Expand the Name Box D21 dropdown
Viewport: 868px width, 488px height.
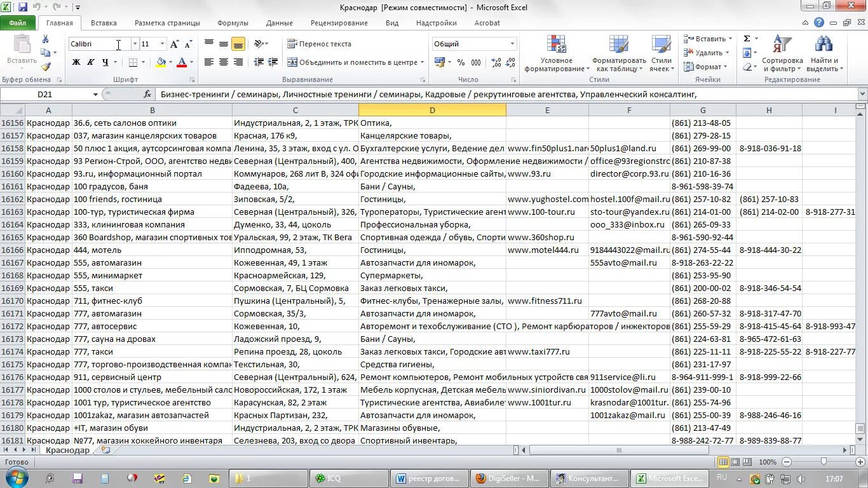(x=95, y=94)
